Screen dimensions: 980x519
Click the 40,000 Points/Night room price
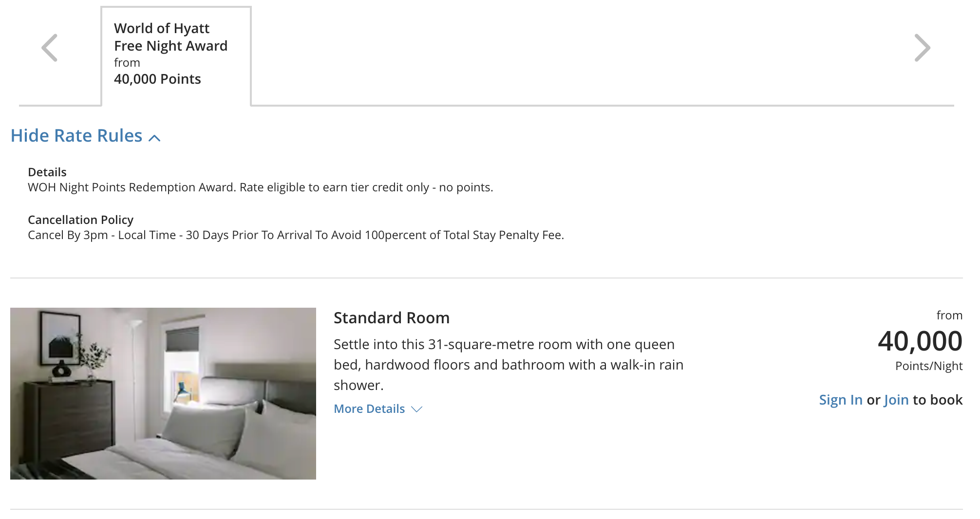click(920, 341)
